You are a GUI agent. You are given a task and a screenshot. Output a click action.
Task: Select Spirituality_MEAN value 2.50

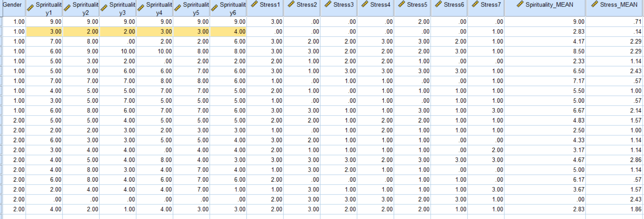coord(579,130)
